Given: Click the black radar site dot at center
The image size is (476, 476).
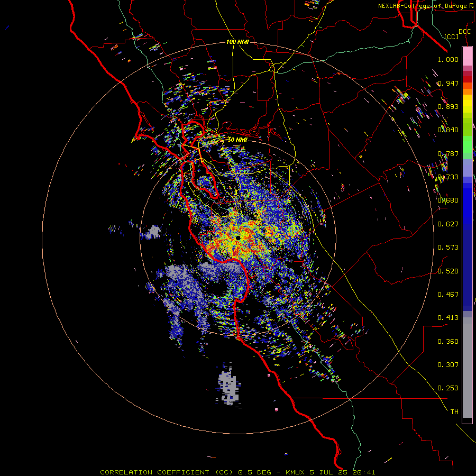Looking at the screenshot, I should [238, 238].
